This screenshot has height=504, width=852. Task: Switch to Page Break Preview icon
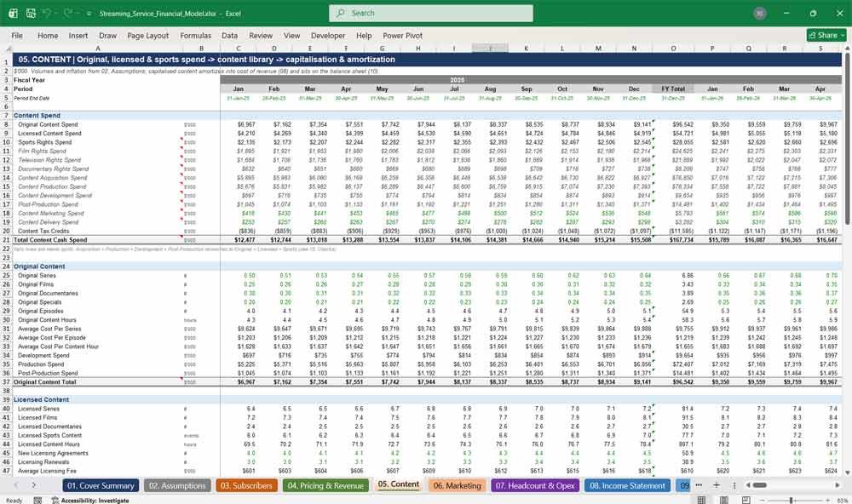[746, 501]
